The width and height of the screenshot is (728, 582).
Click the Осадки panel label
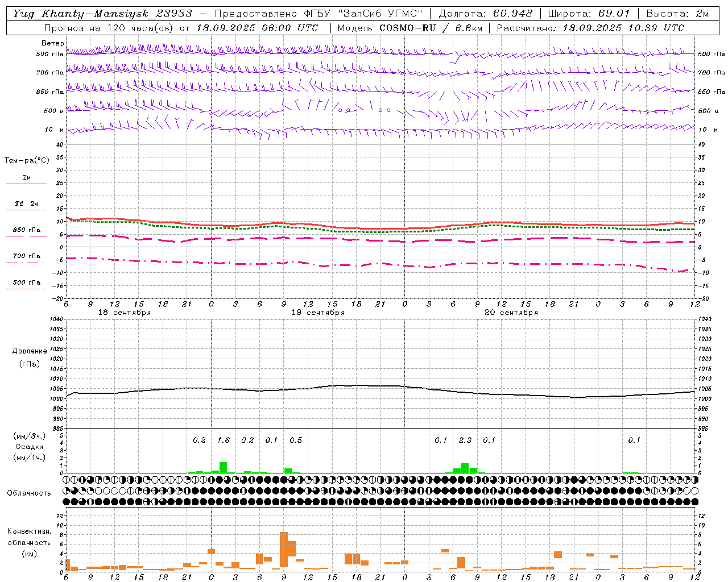click(29, 447)
